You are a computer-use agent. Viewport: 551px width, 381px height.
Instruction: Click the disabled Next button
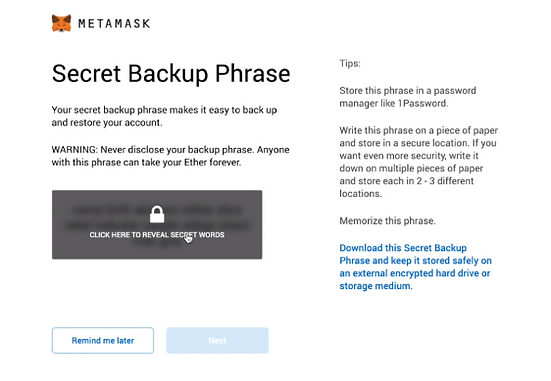click(x=218, y=340)
